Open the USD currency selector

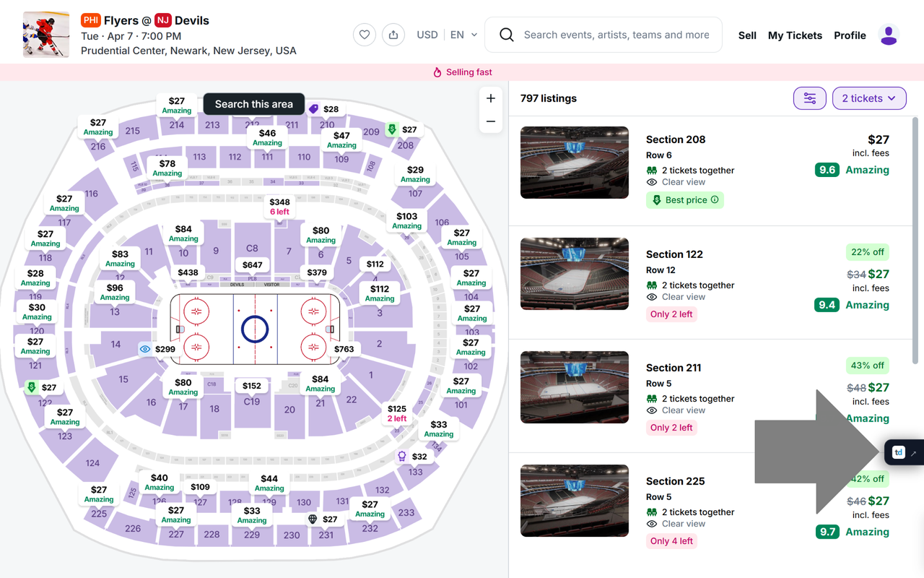coord(427,35)
